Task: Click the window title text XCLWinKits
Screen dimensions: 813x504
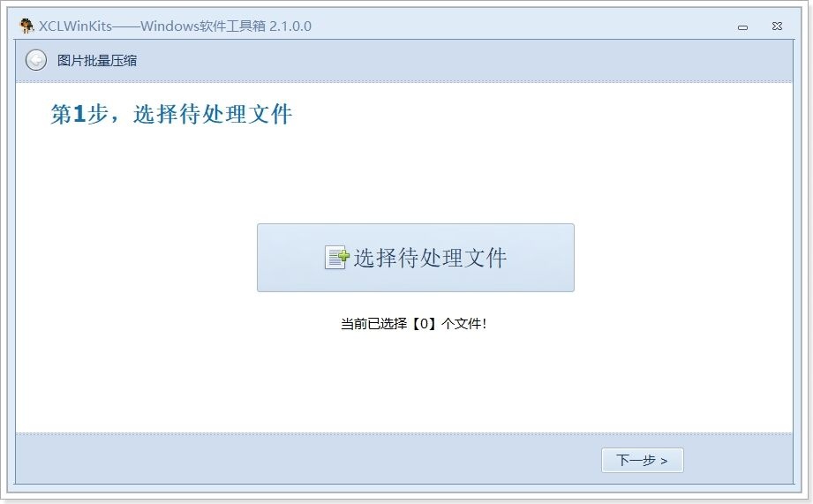Action: tap(75, 26)
